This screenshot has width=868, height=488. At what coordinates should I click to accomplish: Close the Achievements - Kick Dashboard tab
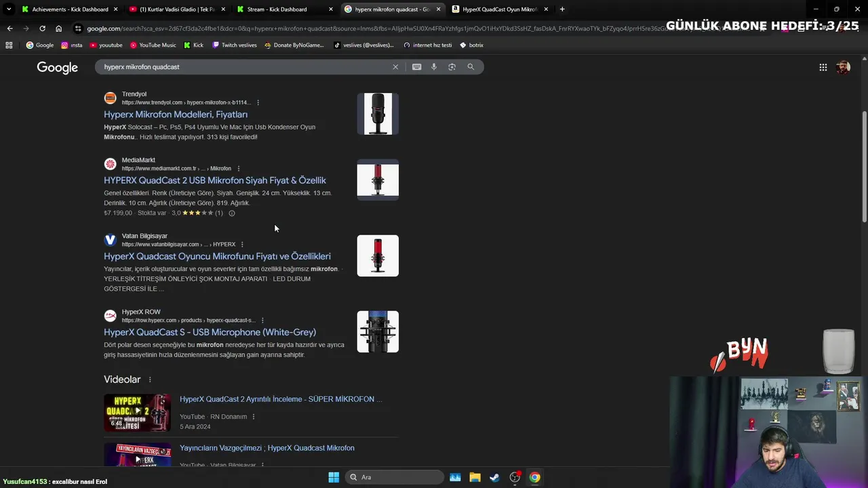coord(115,9)
